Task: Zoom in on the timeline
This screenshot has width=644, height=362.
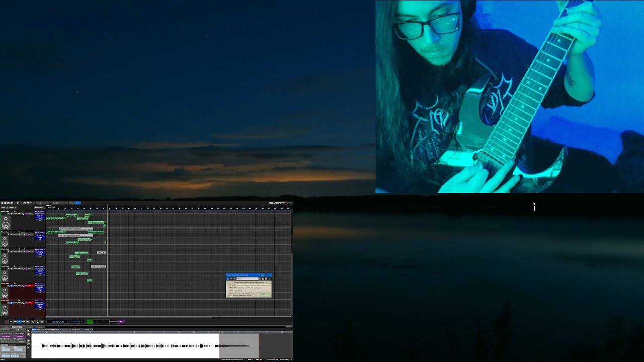Action: click(25, 203)
